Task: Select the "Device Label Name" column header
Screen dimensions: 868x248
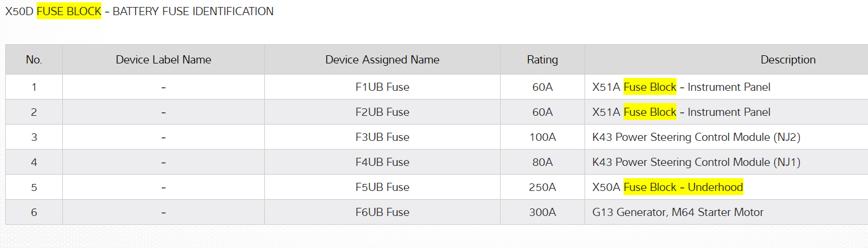Action: [163, 59]
